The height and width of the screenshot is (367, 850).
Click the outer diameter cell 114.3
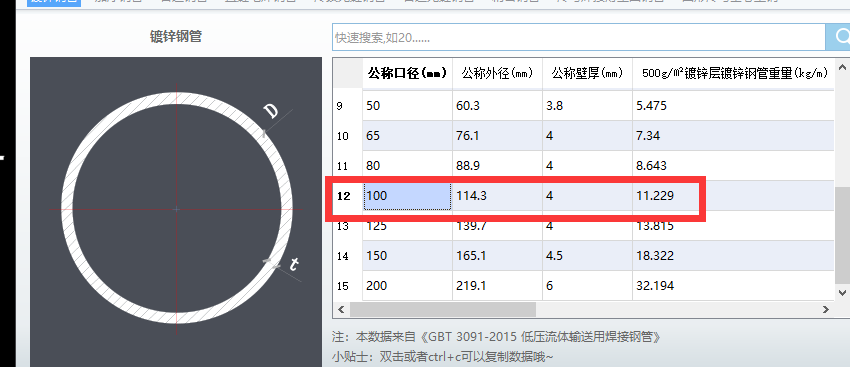click(x=497, y=196)
